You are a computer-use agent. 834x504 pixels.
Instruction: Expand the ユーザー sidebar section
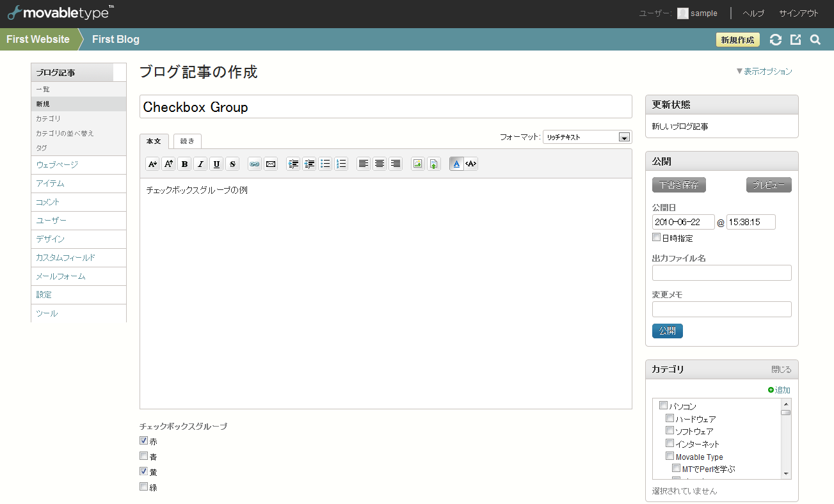point(78,221)
